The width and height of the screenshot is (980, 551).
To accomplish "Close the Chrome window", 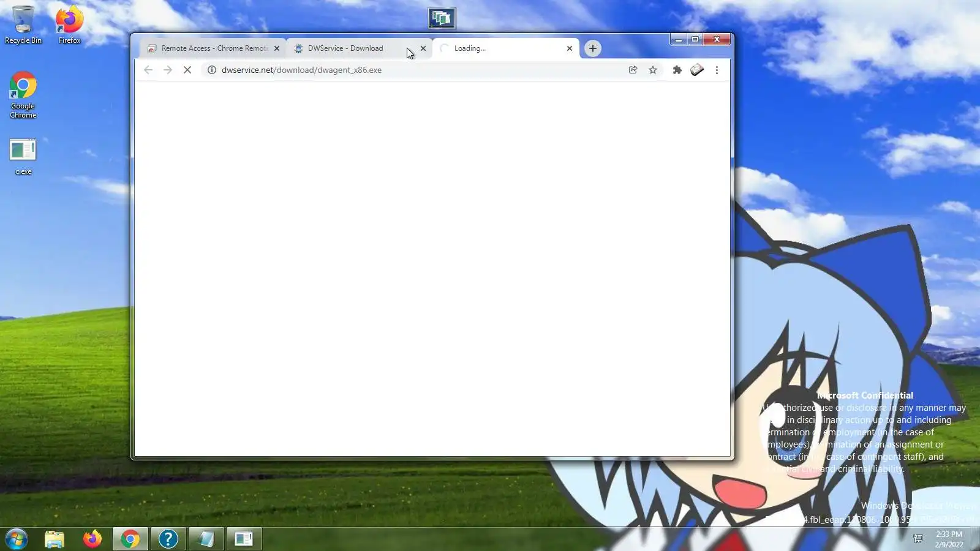I will pos(717,40).
